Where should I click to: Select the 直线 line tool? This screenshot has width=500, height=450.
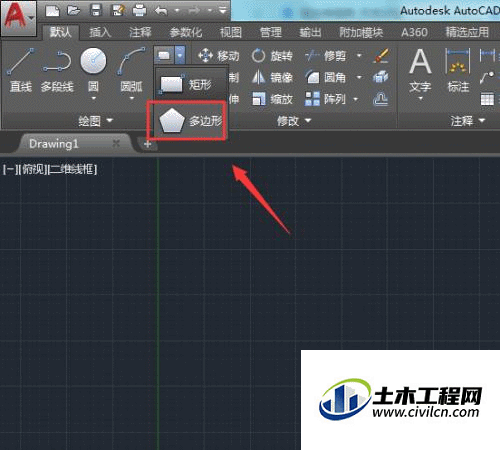(21, 70)
